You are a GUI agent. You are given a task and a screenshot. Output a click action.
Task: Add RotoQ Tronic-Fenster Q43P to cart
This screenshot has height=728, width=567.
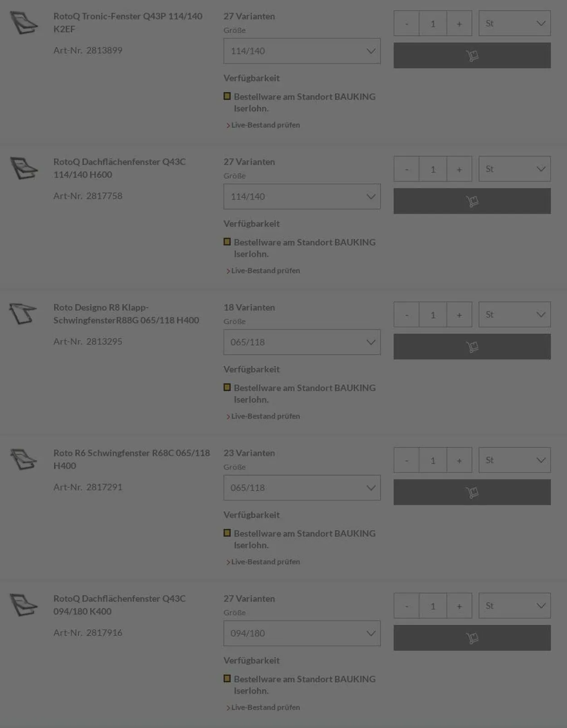[x=472, y=55]
